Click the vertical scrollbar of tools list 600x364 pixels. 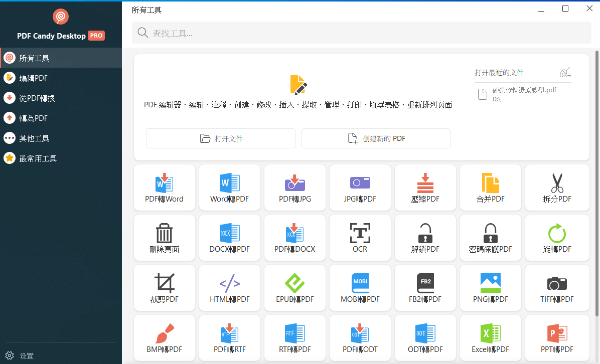(x=596, y=184)
